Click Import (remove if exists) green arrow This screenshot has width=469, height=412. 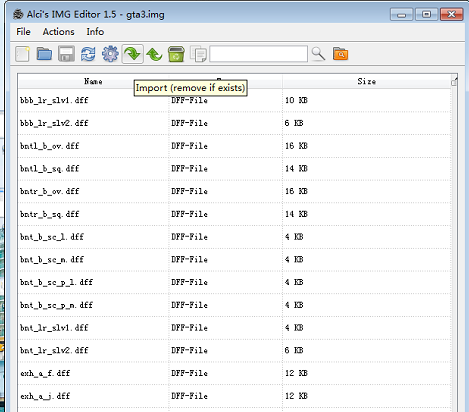133,54
